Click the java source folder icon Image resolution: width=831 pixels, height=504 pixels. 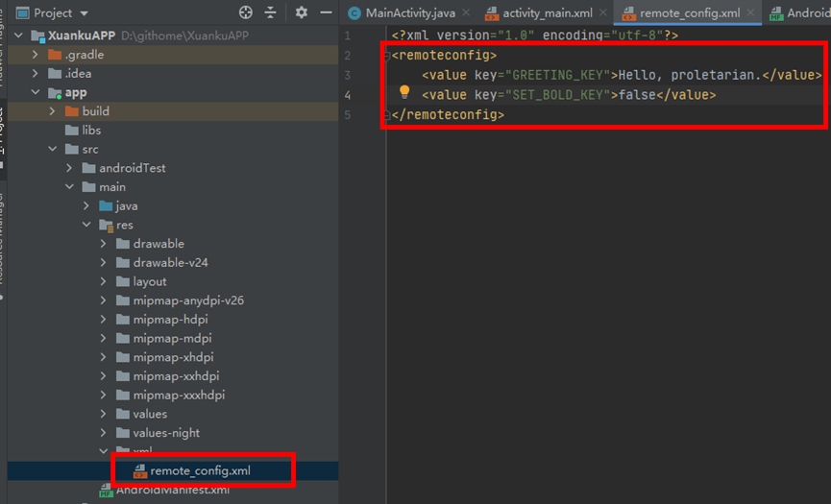click(106, 206)
